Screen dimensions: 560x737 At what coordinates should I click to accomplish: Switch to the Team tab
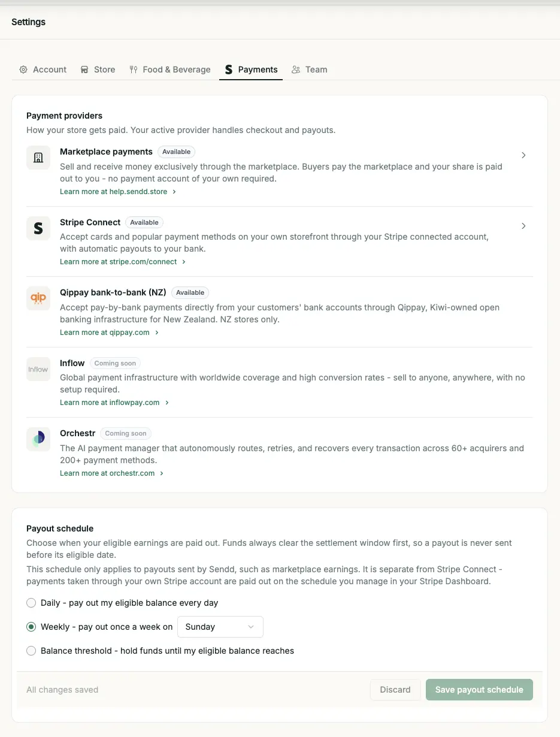point(310,70)
